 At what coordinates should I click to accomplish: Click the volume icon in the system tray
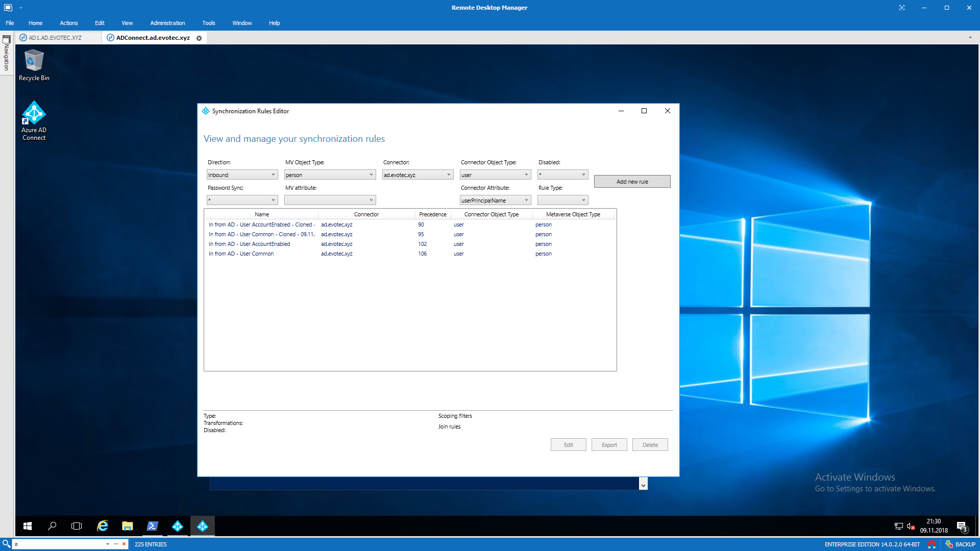pyautogui.click(x=911, y=526)
